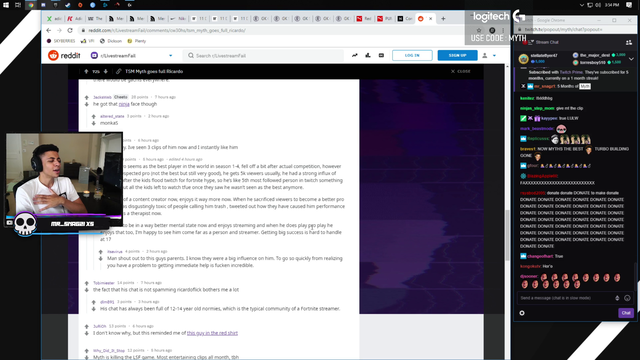The image size is (640, 360).
Task: Go back in the browser
Action: [x=49, y=31]
